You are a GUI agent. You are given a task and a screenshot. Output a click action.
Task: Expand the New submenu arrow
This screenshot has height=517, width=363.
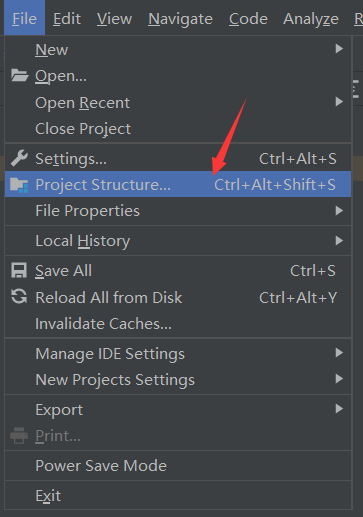pyautogui.click(x=339, y=49)
